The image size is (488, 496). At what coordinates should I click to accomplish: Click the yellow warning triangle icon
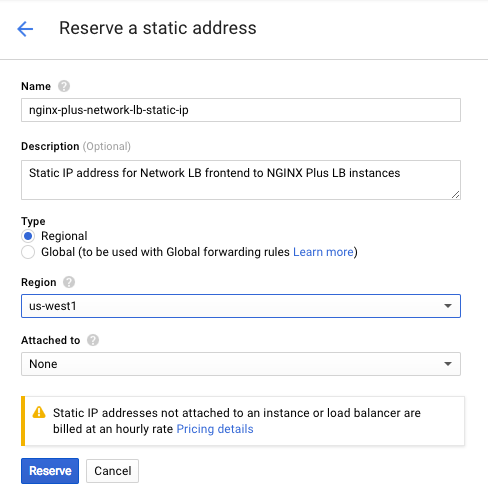point(39,412)
